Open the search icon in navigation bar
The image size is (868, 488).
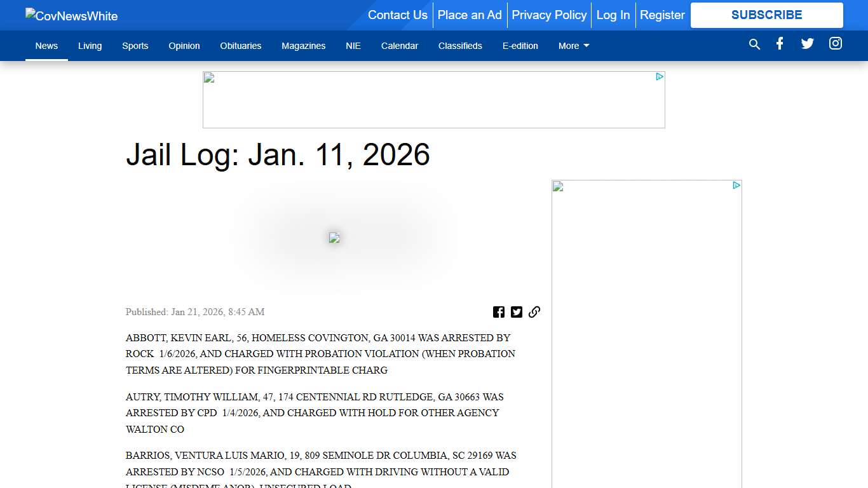coord(754,44)
